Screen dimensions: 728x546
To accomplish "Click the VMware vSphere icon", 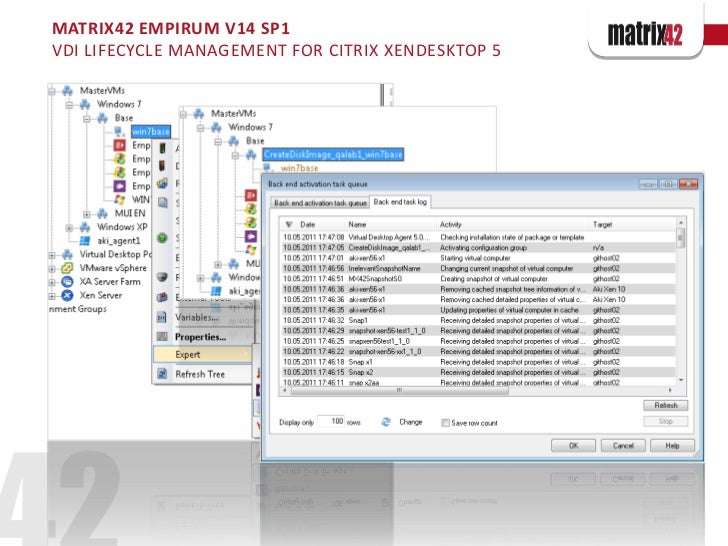I will pyautogui.click(x=68, y=268).
